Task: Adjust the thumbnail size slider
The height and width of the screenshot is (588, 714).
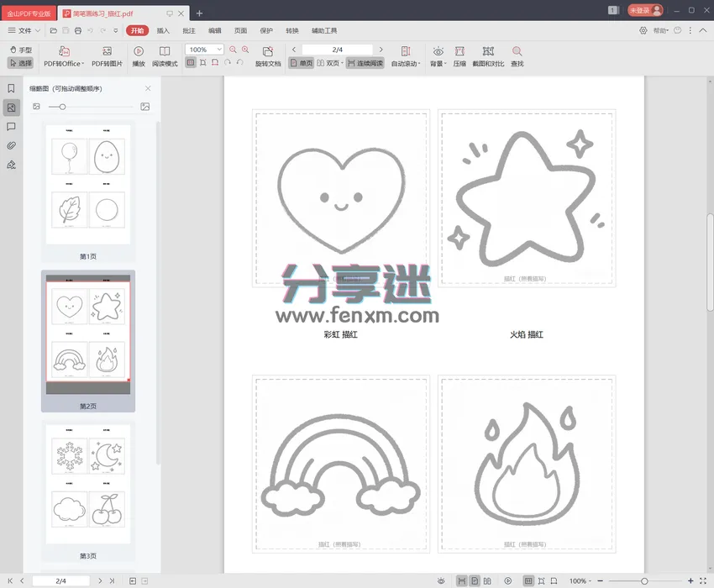Action: coord(62,107)
